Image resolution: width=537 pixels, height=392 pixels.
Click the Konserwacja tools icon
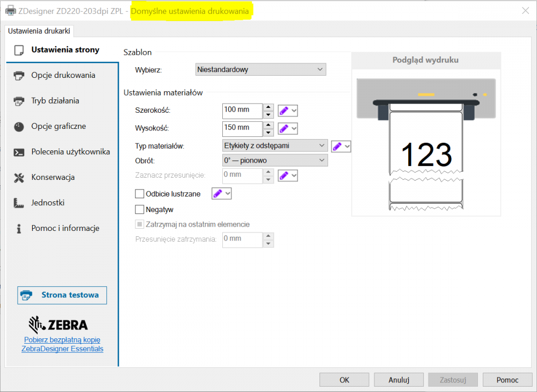(19, 178)
